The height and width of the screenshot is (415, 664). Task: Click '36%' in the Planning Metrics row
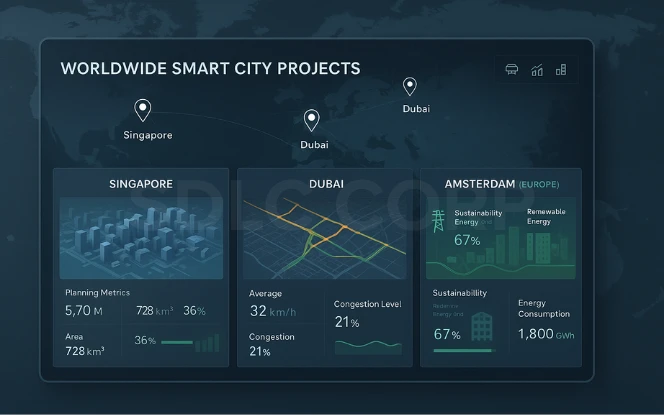click(x=194, y=311)
